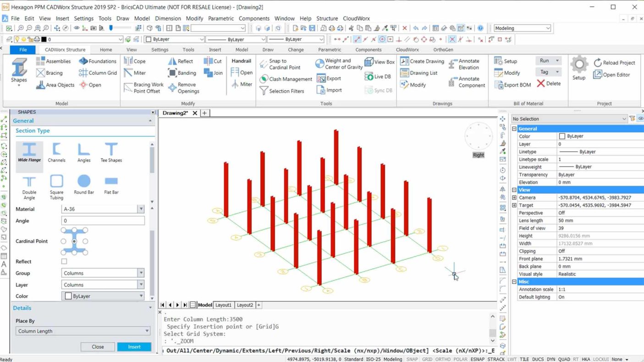Reload Project from ribbon

click(x=614, y=63)
